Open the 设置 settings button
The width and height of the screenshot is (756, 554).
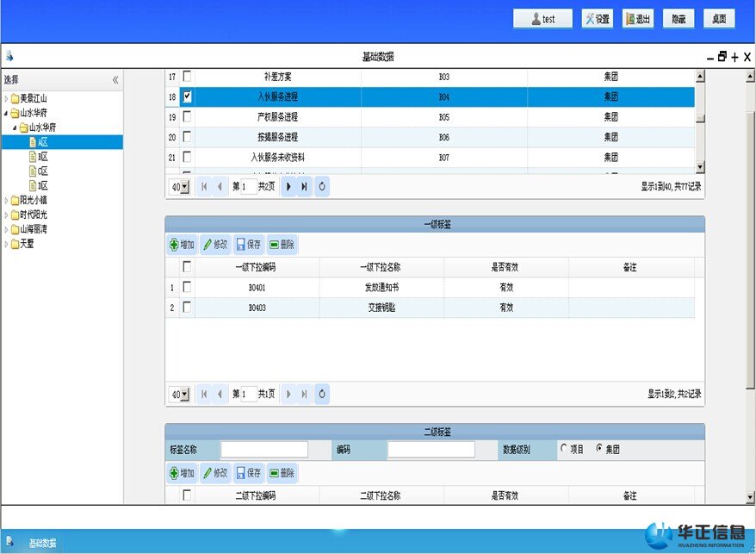pyautogui.click(x=598, y=19)
